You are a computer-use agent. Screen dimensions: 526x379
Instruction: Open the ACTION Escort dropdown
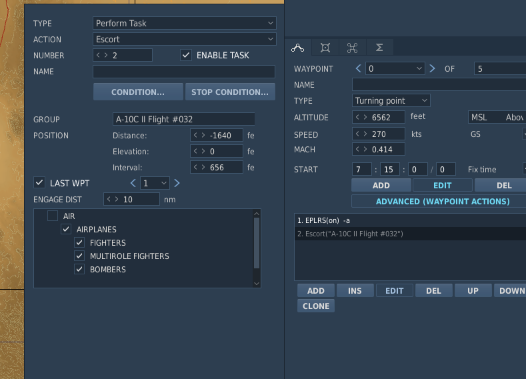[185, 39]
